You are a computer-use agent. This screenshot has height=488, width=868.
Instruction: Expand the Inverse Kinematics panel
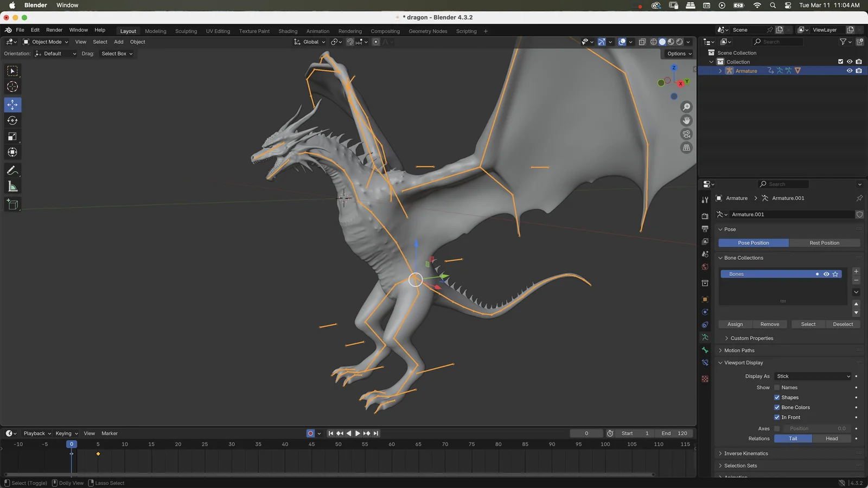(x=746, y=453)
